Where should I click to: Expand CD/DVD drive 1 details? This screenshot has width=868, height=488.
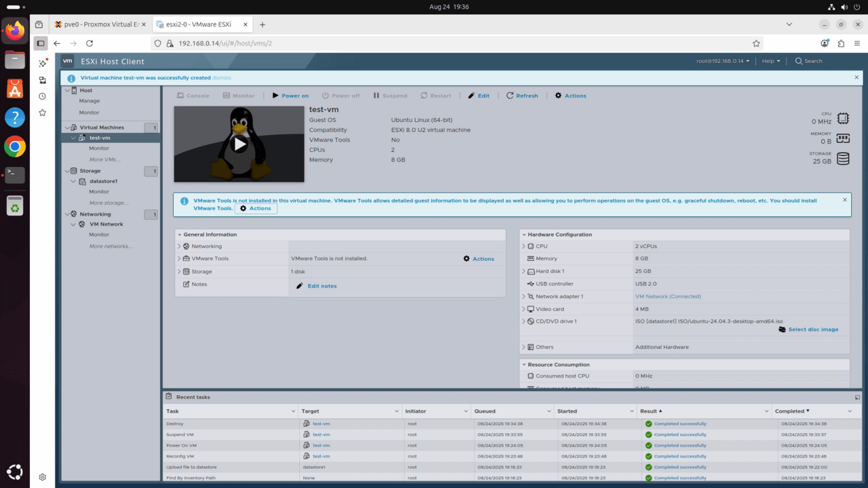pos(524,321)
